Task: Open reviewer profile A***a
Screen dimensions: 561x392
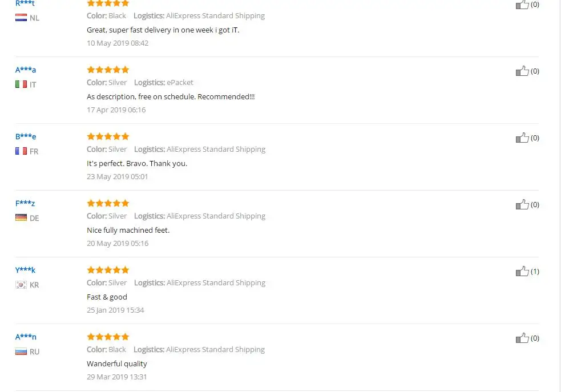Action: (x=26, y=70)
